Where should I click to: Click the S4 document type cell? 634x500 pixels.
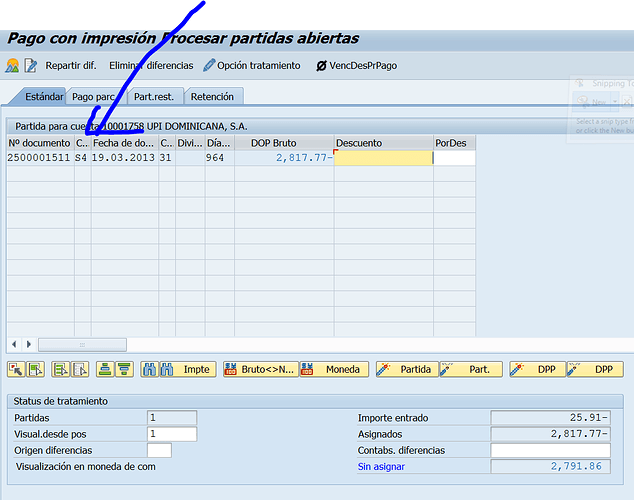tap(82, 158)
